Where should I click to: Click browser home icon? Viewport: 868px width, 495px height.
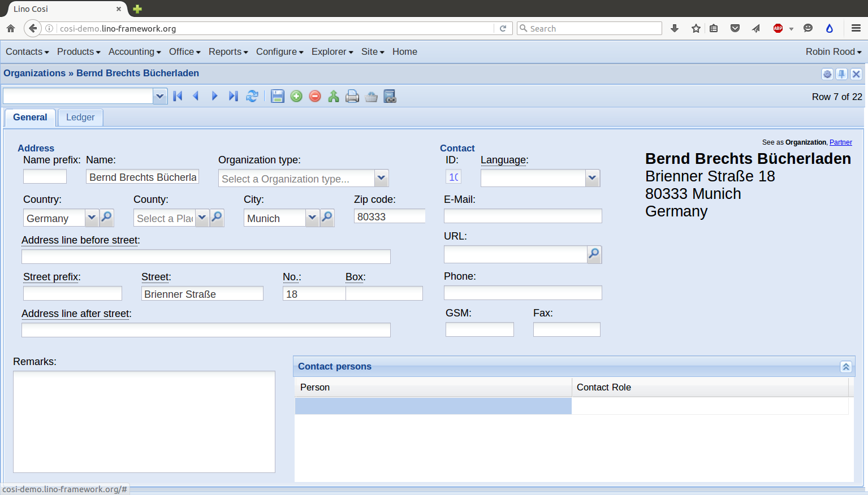click(11, 28)
